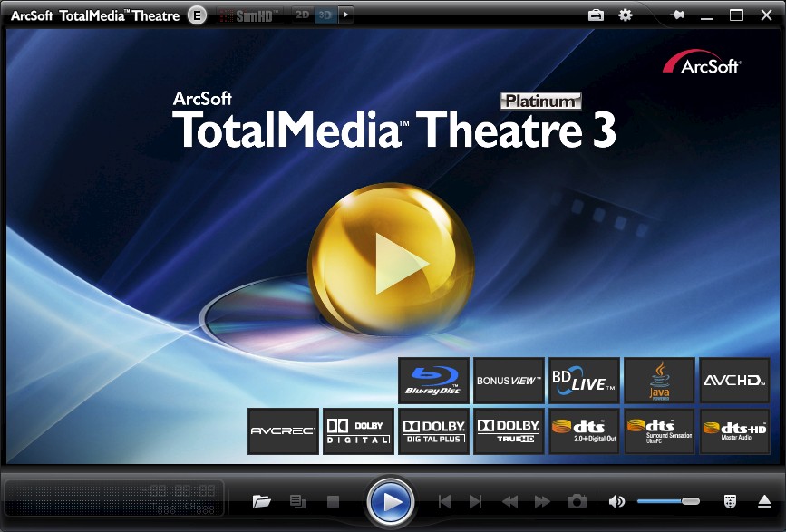Click the dts-HD Master Audio badge
Screen dimensions: 786x532
[x=734, y=431]
